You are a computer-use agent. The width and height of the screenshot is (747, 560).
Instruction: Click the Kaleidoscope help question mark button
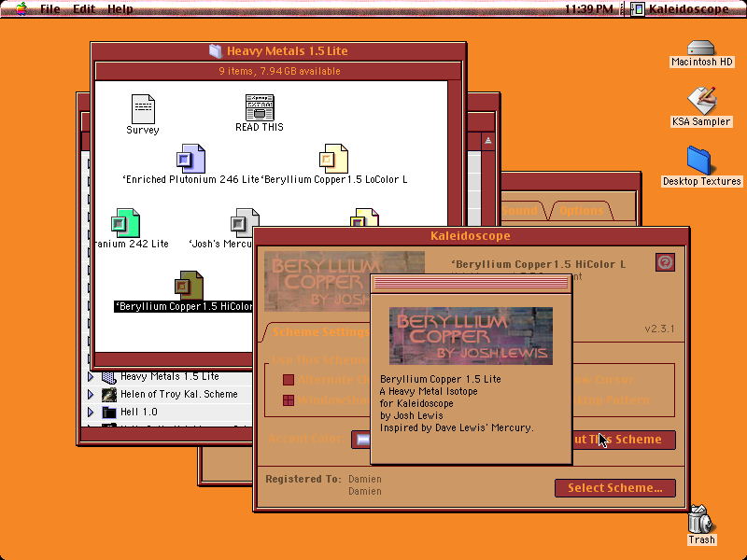coord(665,262)
